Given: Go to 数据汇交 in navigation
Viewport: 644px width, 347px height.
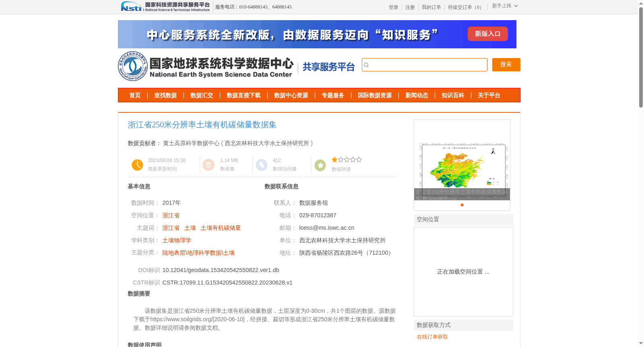Looking at the screenshot, I should pyautogui.click(x=202, y=96).
